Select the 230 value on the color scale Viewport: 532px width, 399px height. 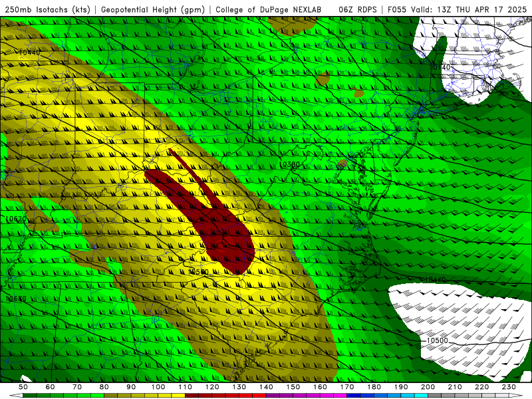tap(509, 387)
